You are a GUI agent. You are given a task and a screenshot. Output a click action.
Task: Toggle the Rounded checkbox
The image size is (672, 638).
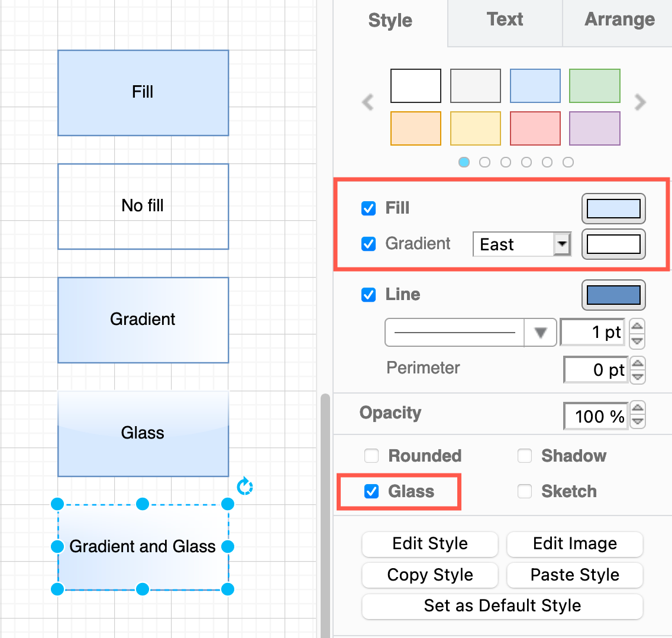[371, 456]
